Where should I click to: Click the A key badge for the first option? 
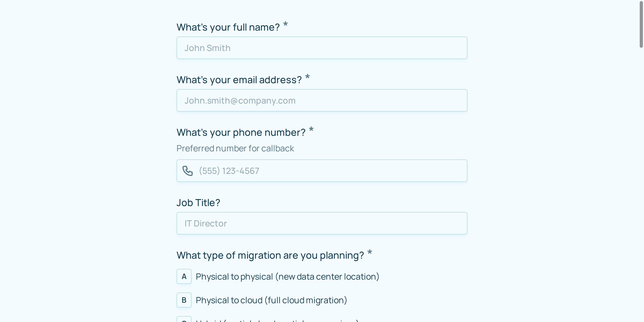[x=184, y=276]
